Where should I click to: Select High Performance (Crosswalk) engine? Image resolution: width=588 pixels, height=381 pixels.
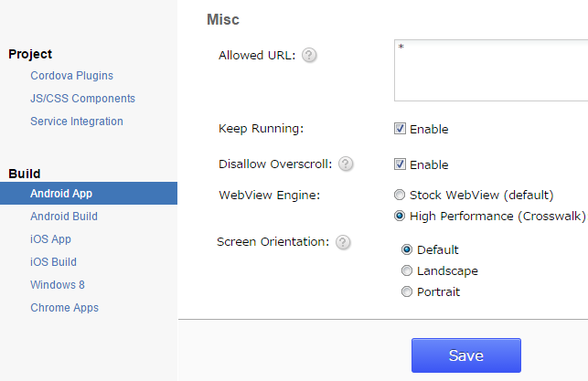pyautogui.click(x=400, y=217)
